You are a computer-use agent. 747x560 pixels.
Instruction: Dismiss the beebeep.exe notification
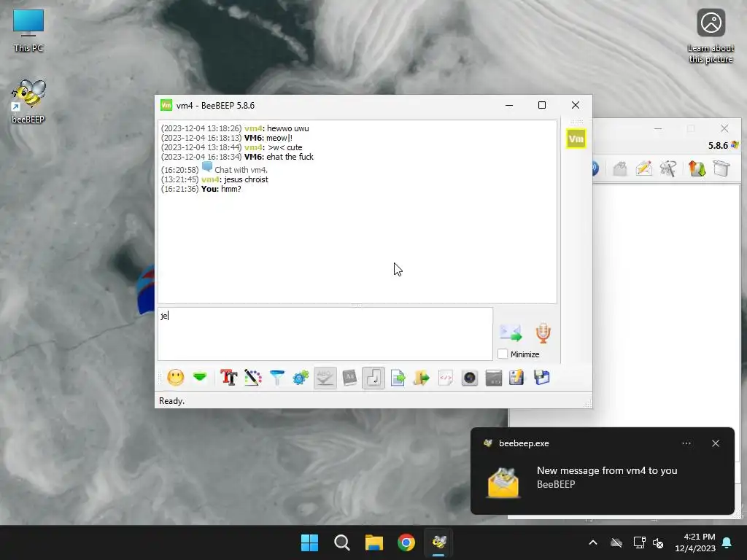716,443
